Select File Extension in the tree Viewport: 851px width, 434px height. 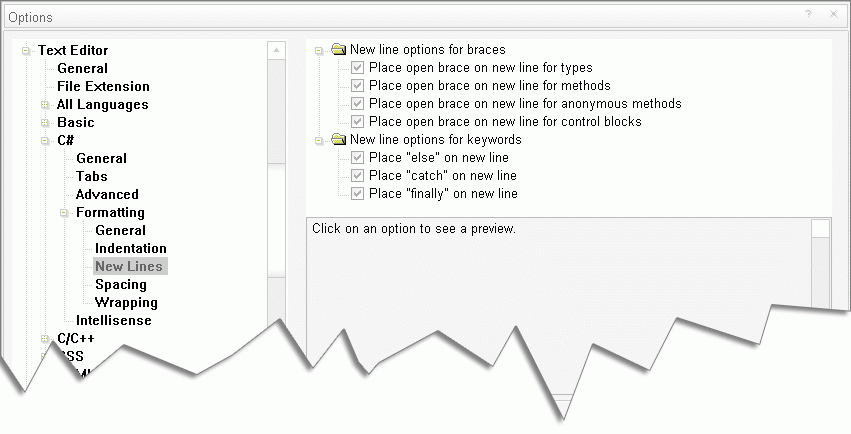[103, 86]
